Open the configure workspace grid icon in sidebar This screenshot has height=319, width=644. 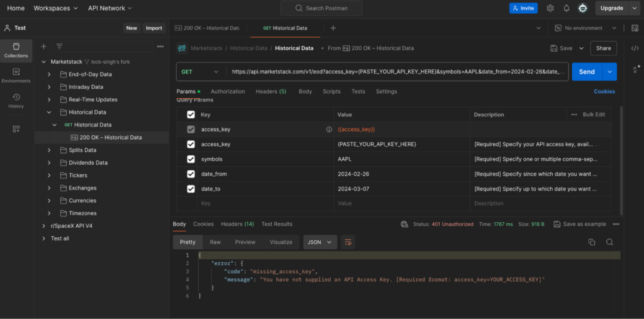(x=16, y=129)
